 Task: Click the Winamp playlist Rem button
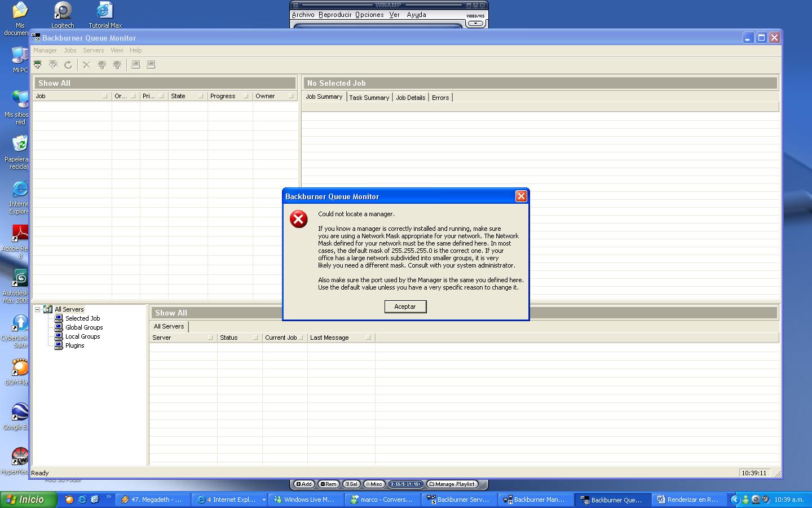[328, 484]
